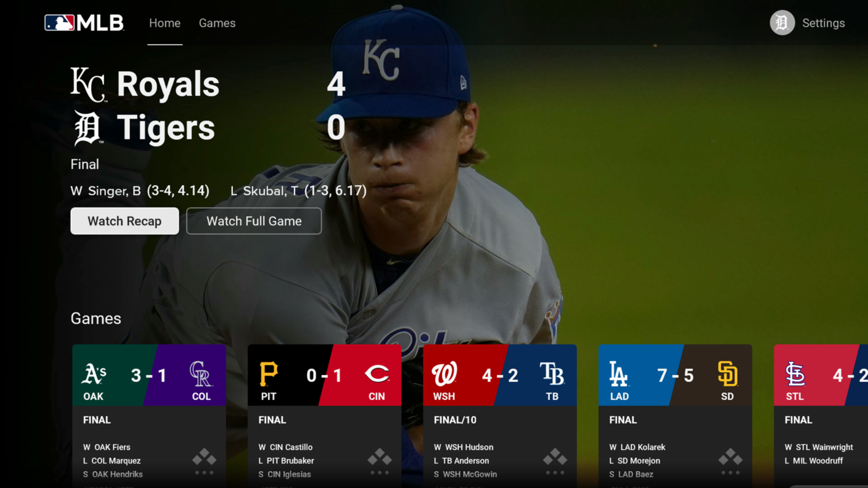Select the Colorado Rockies logo
This screenshot has height=488, width=868.
[x=200, y=374]
